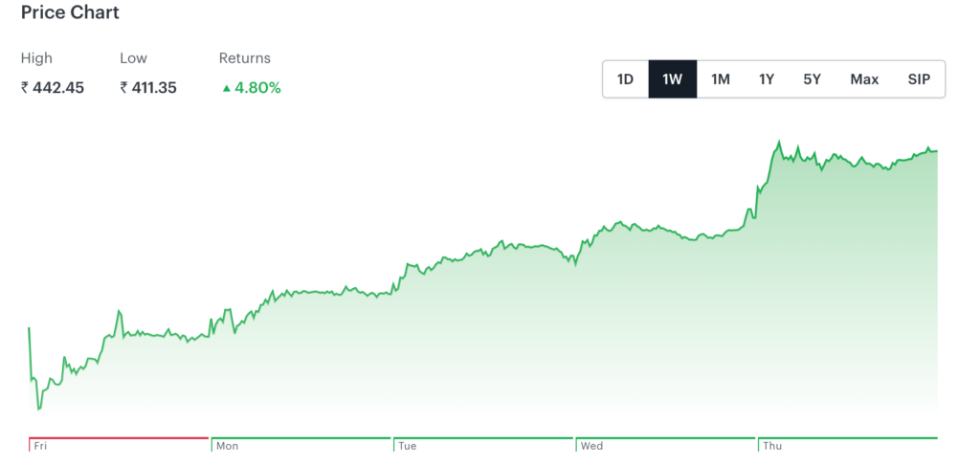Open the SIP tab
This screenshot has width=980, height=466.
(919, 79)
